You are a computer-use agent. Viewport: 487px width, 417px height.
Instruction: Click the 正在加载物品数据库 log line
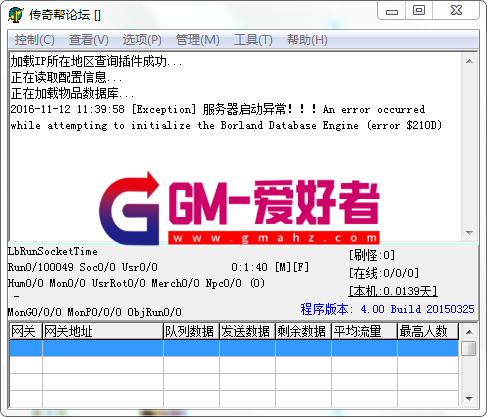[73, 94]
